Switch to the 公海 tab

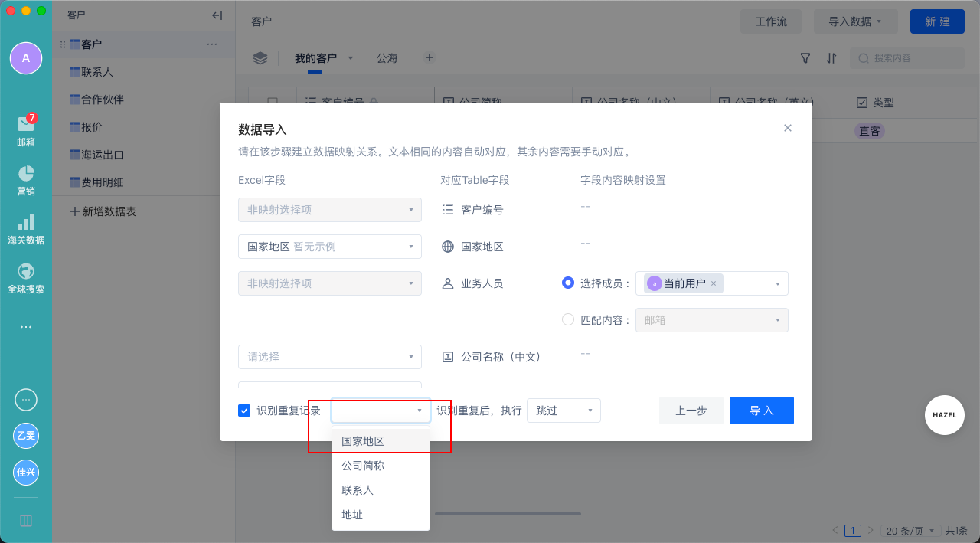click(x=387, y=58)
